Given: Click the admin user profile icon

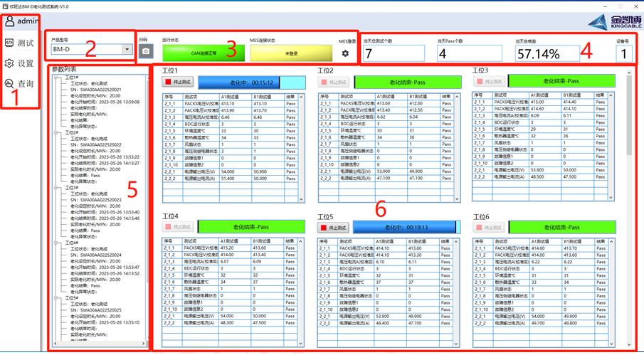Looking at the screenshot, I should click(x=9, y=21).
